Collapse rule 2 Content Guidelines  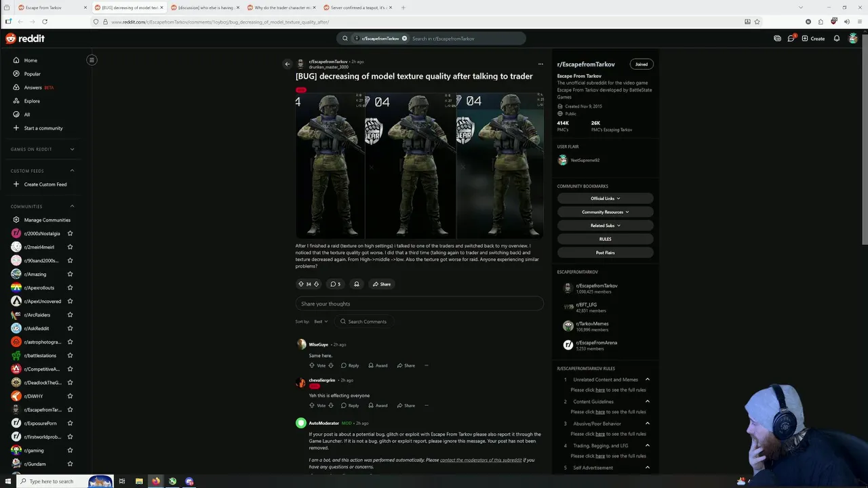[647, 401]
